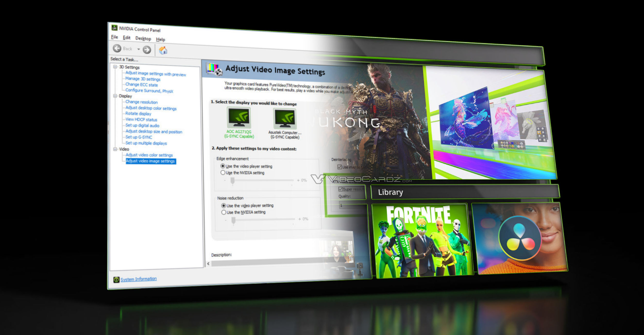Click the NVIDIA Control Panel title icon

(114, 28)
